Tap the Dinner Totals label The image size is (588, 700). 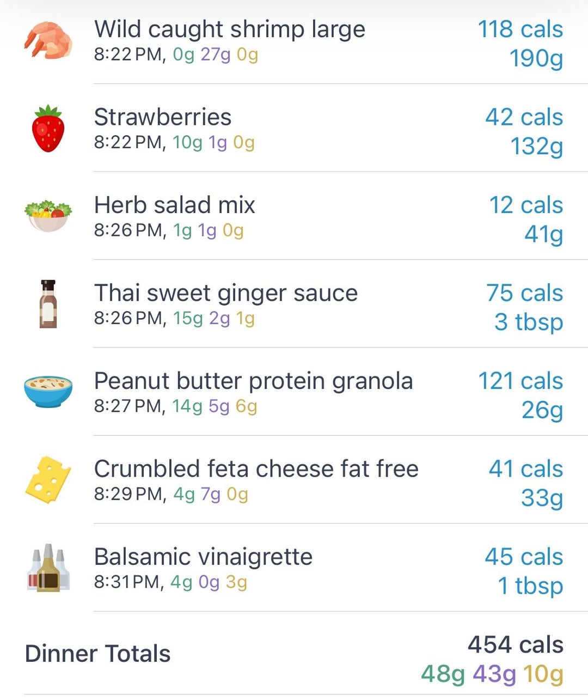pyautogui.click(x=98, y=653)
